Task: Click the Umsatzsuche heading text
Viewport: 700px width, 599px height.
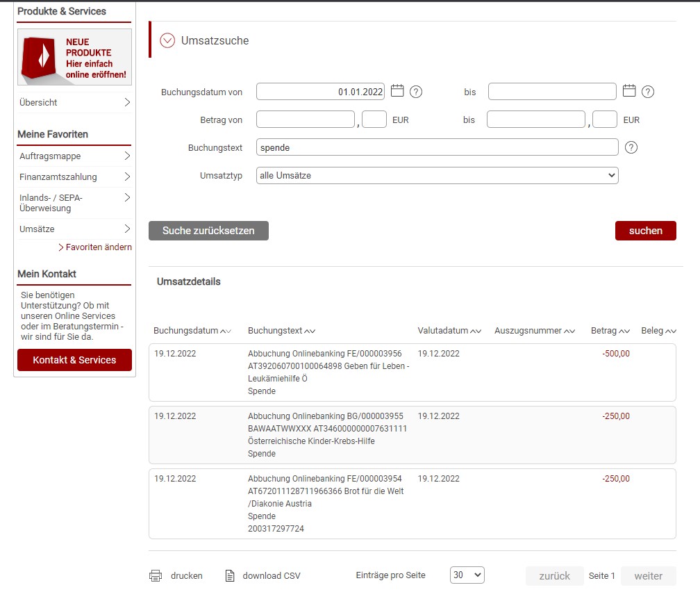Action: 215,40
